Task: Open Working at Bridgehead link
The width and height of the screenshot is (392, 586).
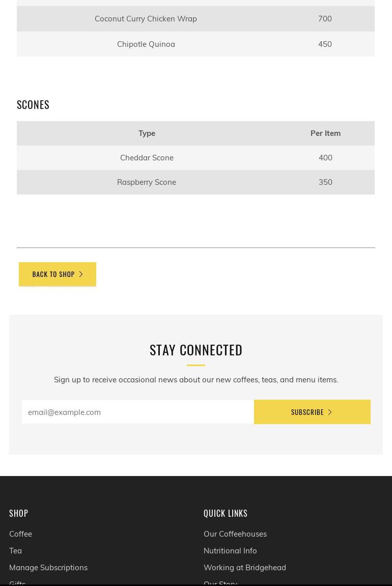Action: coord(245,567)
